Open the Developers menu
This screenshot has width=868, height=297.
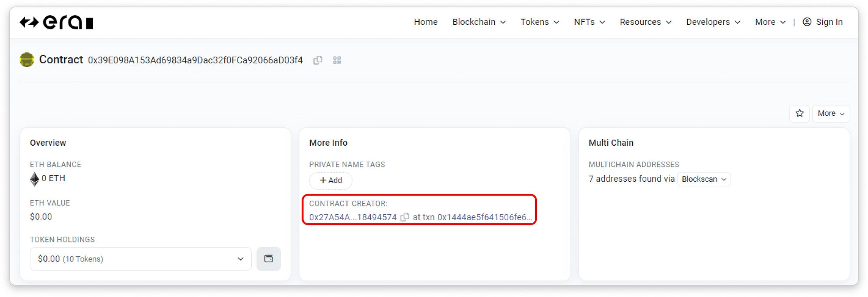click(713, 22)
